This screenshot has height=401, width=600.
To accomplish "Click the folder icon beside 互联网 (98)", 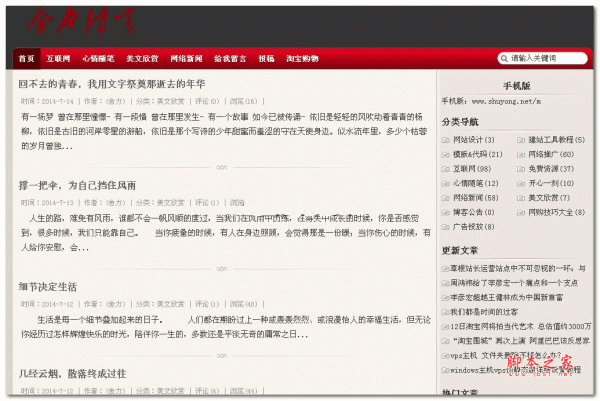I will click(445, 169).
